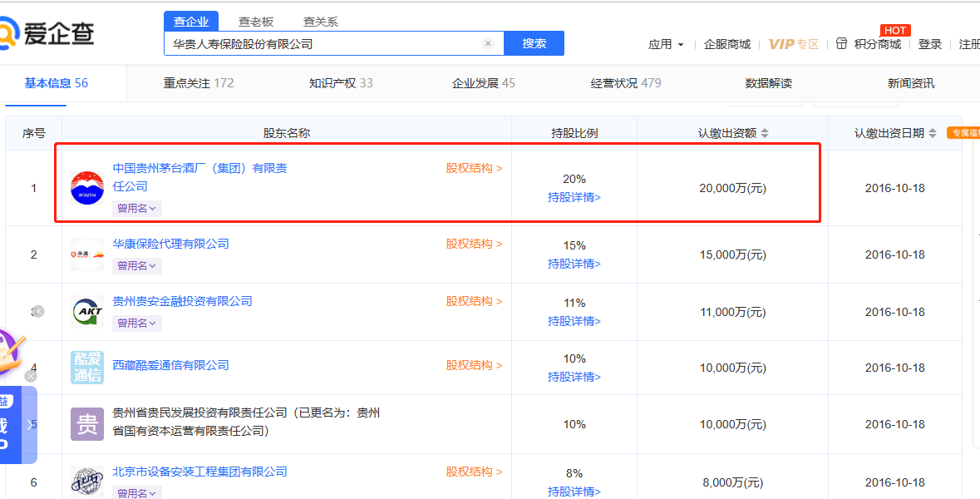Screen dimensions: 980x499
Task: Open 积分商城 link
Action: tap(878, 44)
